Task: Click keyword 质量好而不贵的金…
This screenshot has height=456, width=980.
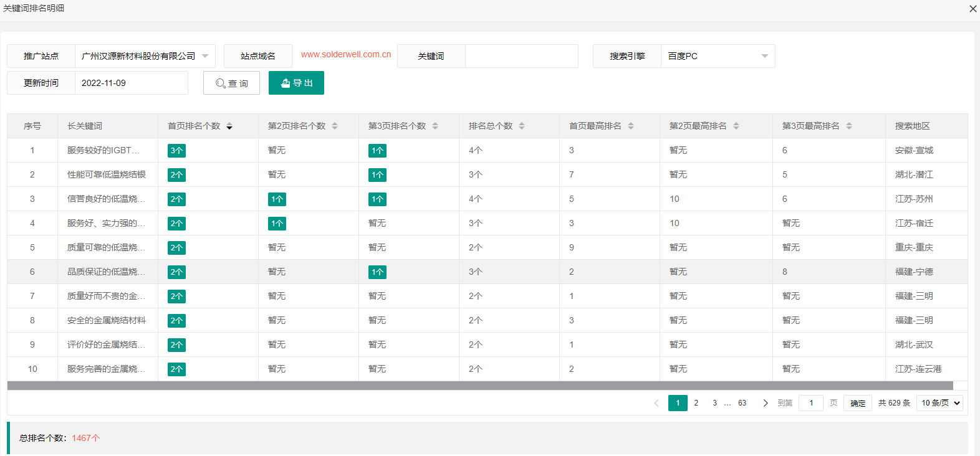Action: coord(106,296)
